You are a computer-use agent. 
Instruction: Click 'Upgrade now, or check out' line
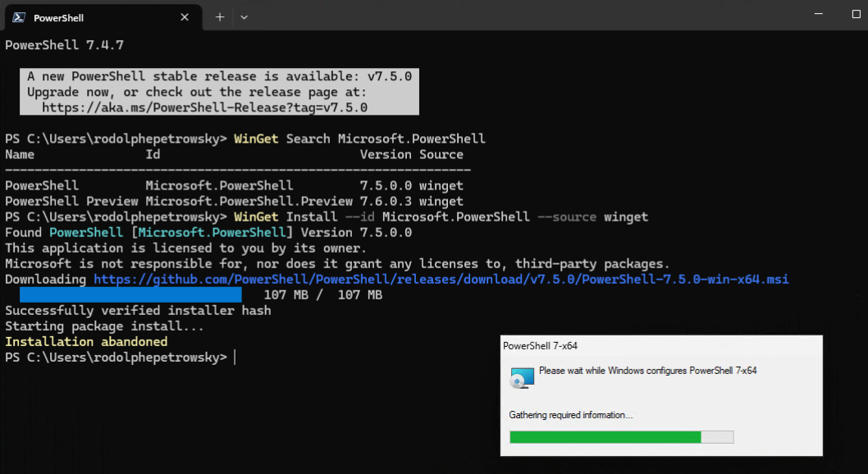(197, 92)
